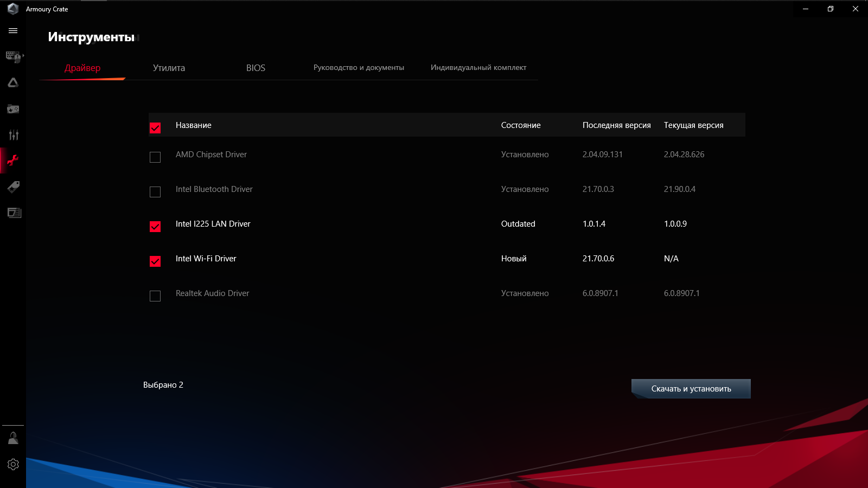868x488 pixels.
Task: Open the Device page keyboard icon
Action: point(13,56)
